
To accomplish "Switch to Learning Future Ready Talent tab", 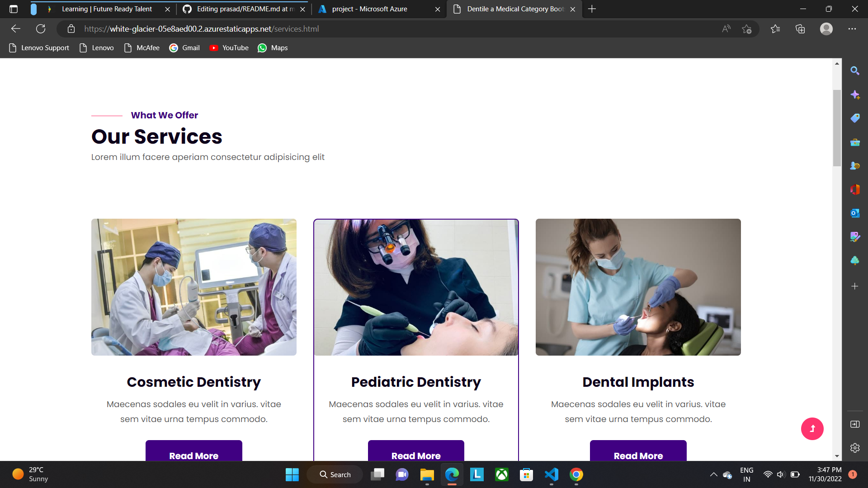I will [107, 9].
